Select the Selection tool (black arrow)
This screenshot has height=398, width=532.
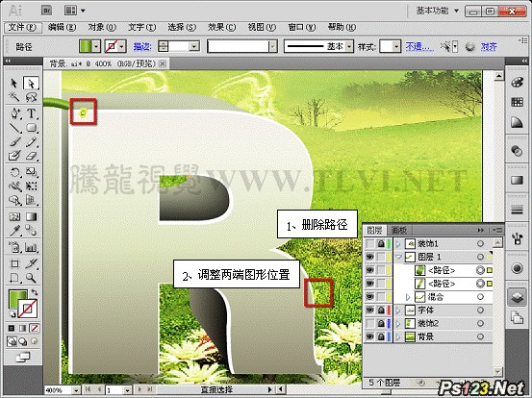click(13, 83)
